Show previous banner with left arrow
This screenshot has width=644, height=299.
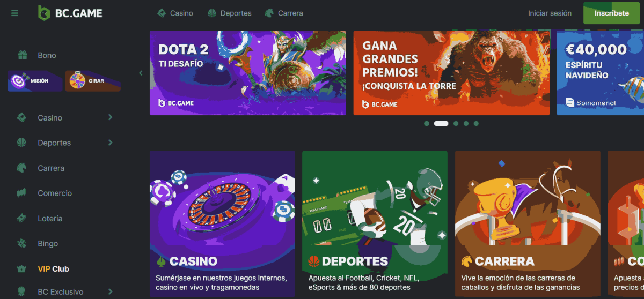pos(141,73)
